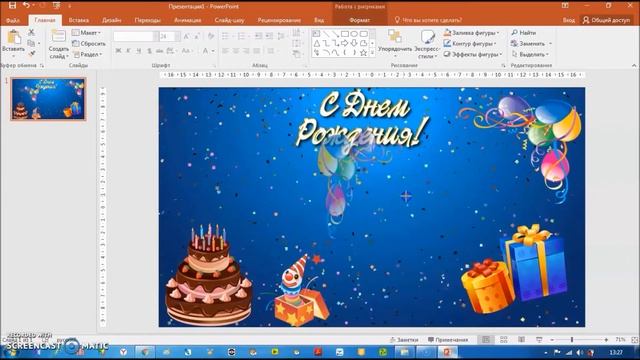Increase the font size

187,36
